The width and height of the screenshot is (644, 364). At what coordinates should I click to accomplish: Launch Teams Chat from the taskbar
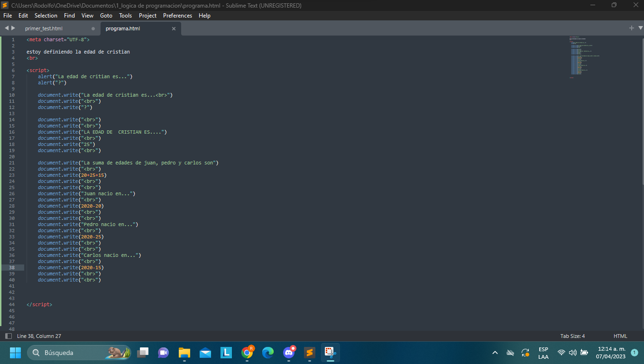point(163,353)
